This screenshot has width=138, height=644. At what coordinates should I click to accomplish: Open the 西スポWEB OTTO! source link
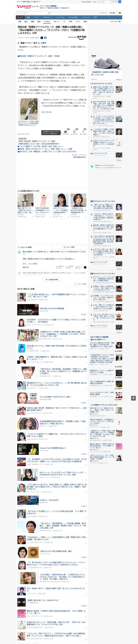(x=80, y=157)
